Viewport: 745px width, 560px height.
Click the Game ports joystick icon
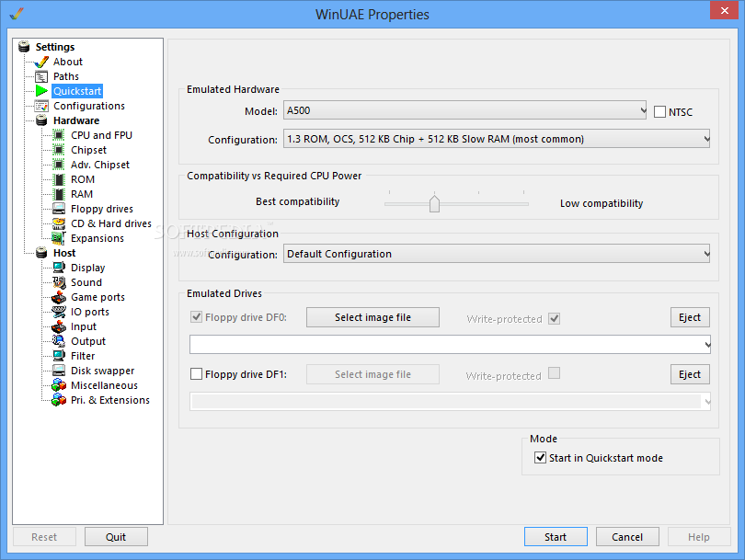pyautogui.click(x=59, y=297)
